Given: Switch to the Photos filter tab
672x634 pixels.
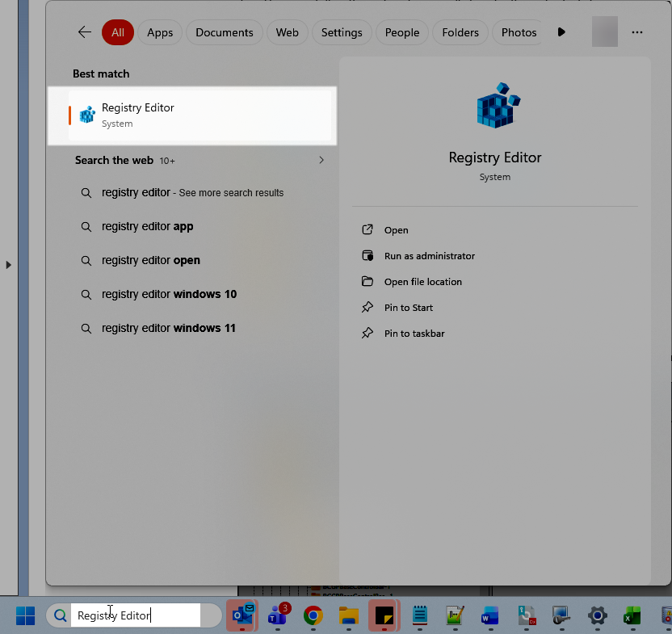Looking at the screenshot, I should click(519, 32).
